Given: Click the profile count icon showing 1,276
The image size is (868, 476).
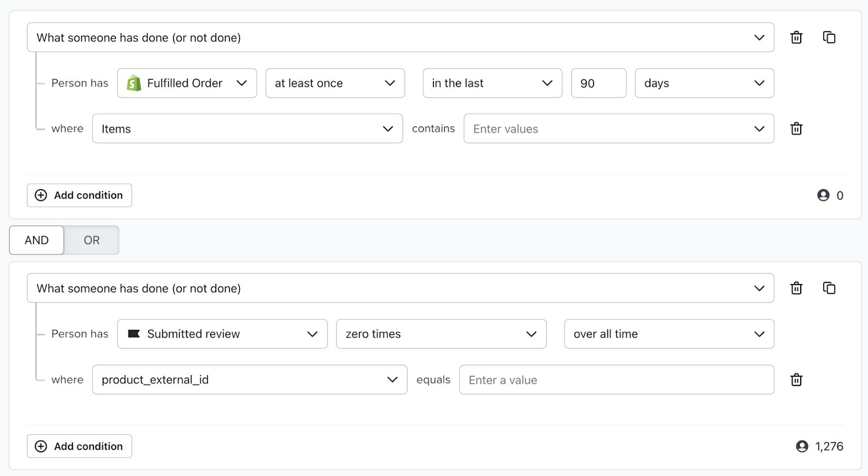Looking at the screenshot, I should (x=802, y=446).
